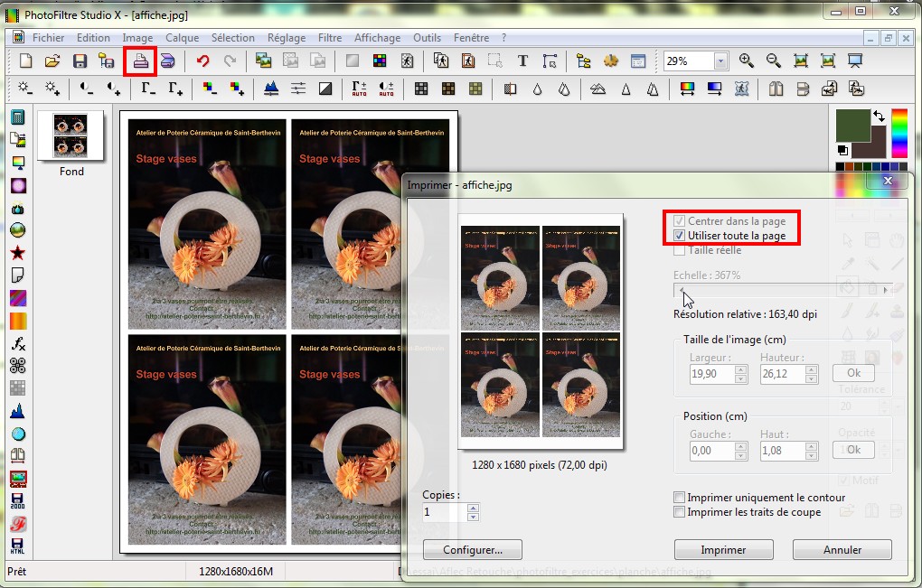Image resolution: width=922 pixels, height=588 pixels.
Task: Swap foreground and background colors arrow
Action: click(879, 117)
